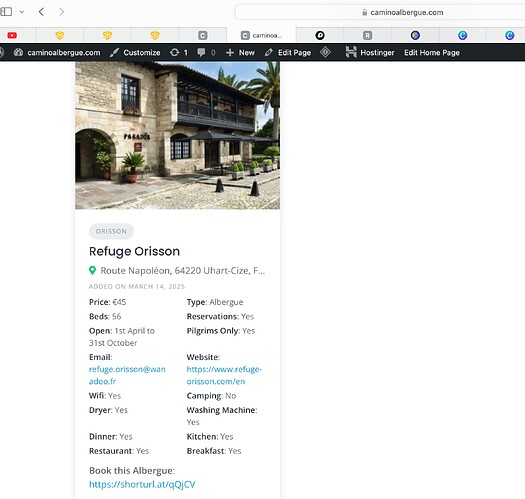Toggle the Safari sidebar icon

pos(6,12)
